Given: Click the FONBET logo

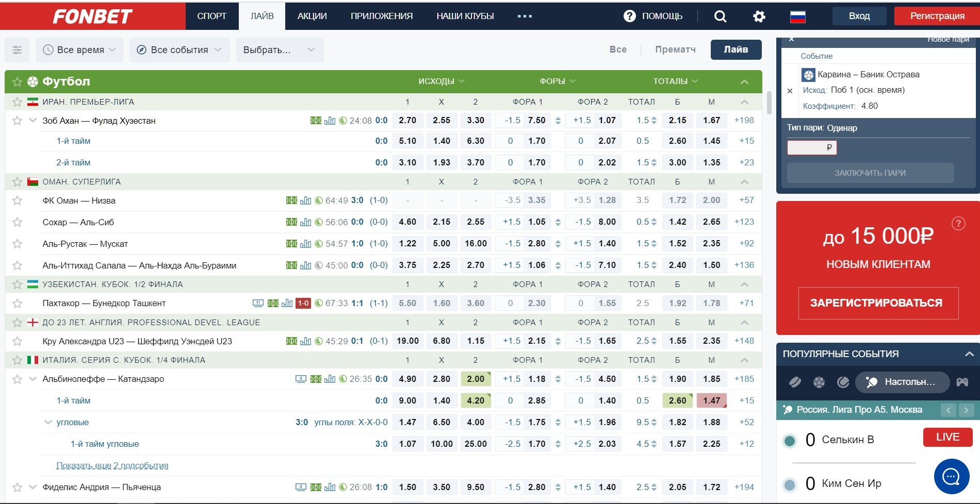Looking at the screenshot, I should [93, 16].
